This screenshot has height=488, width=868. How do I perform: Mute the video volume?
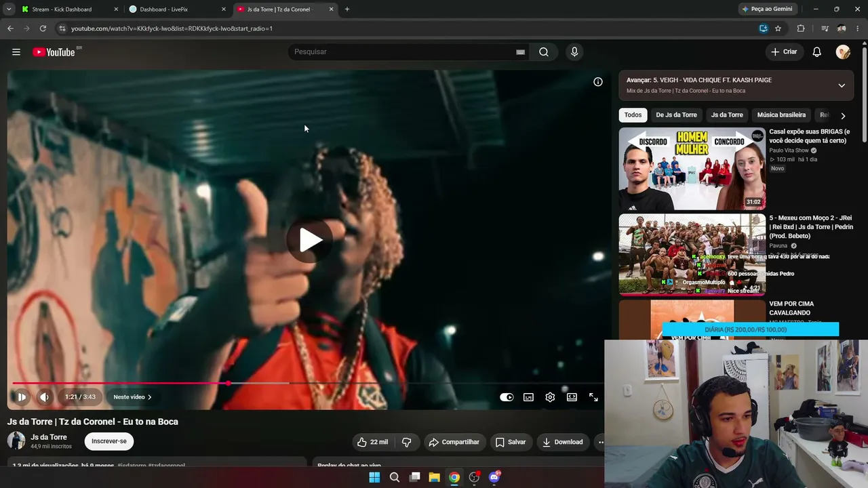point(44,397)
